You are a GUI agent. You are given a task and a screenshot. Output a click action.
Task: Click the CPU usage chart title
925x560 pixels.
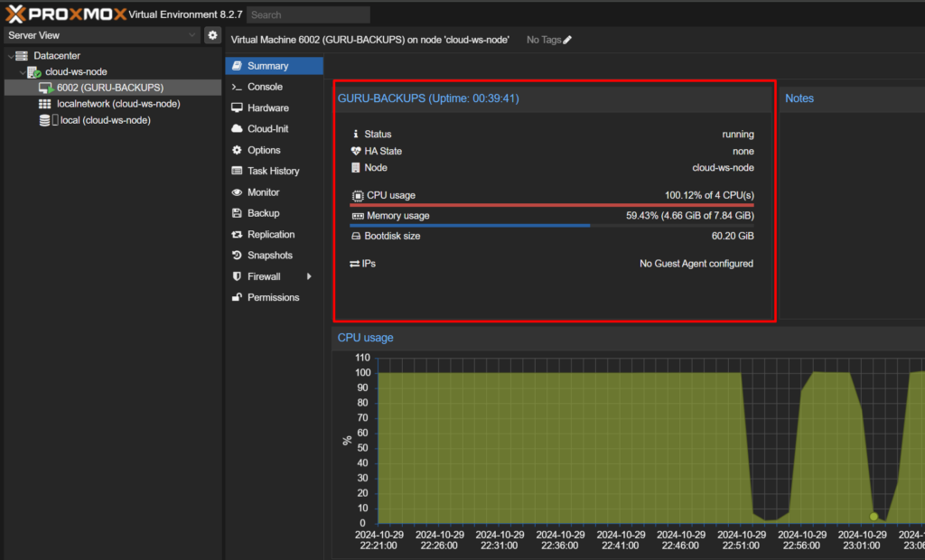(365, 338)
